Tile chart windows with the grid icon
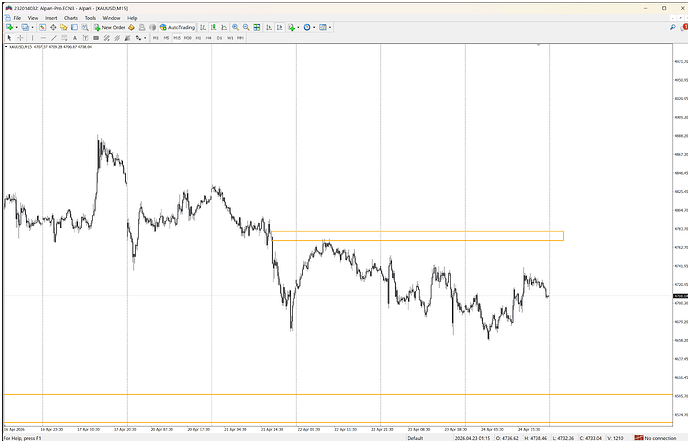This screenshot has width=690, height=443. point(257,27)
